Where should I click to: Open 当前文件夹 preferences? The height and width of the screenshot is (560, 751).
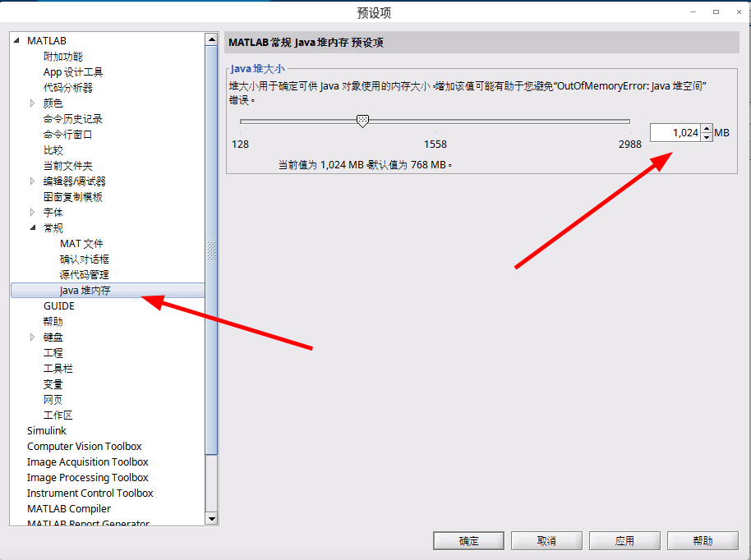(67, 166)
